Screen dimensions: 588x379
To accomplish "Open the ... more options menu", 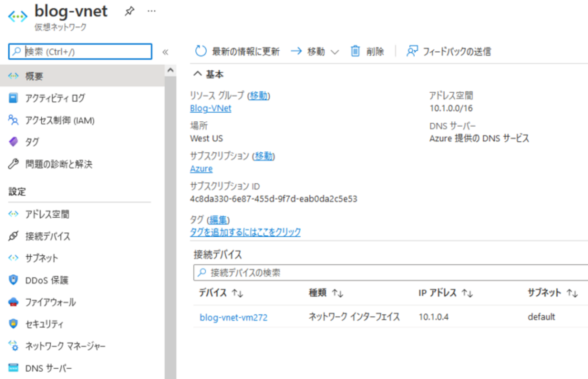I will click(x=152, y=11).
